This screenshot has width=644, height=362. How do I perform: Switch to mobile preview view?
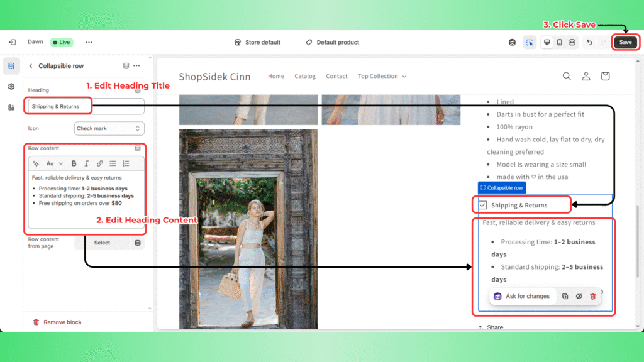[x=559, y=42]
